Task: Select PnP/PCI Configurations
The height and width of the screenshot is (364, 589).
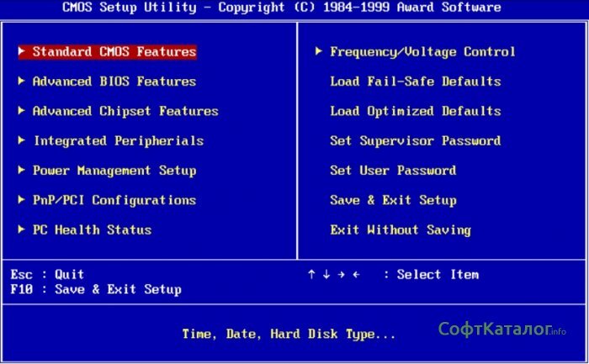Action: pyautogui.click(x=114, y=200)
